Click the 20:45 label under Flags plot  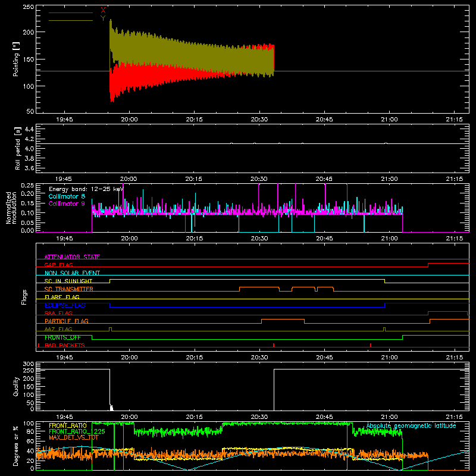click(324, 358)
